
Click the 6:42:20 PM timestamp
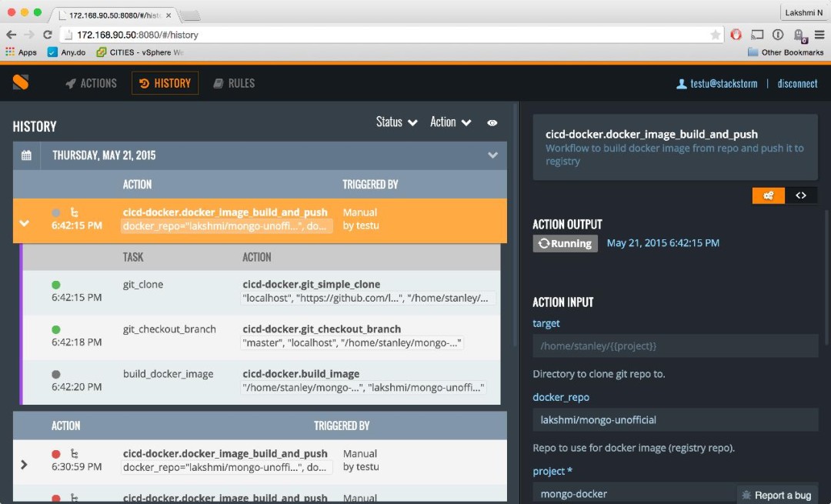click(77, 387)
